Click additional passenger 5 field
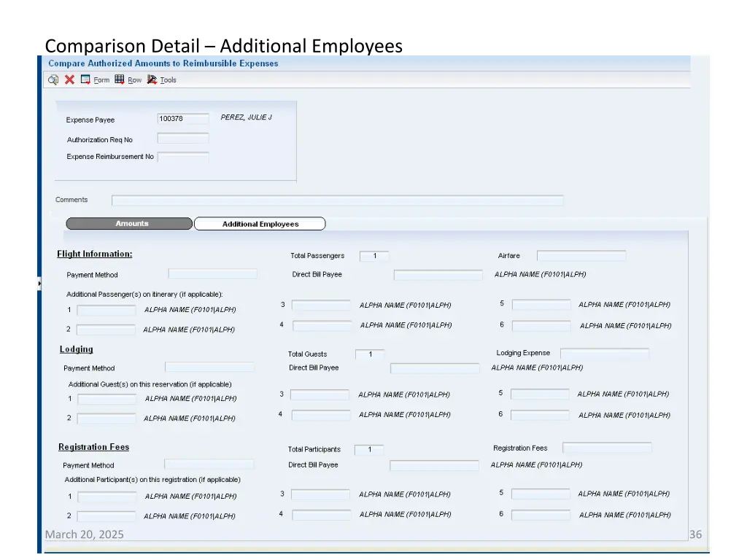747x560 pixels. [541, 304]
